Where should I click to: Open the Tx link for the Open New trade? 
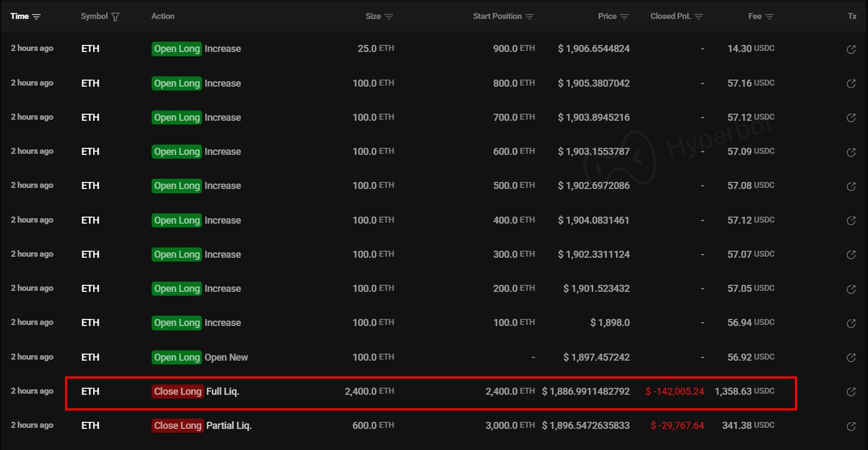[x=851, y=357]
